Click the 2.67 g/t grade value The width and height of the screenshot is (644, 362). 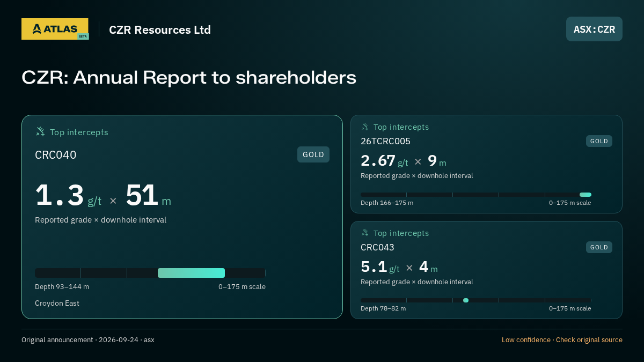(384, 161)
